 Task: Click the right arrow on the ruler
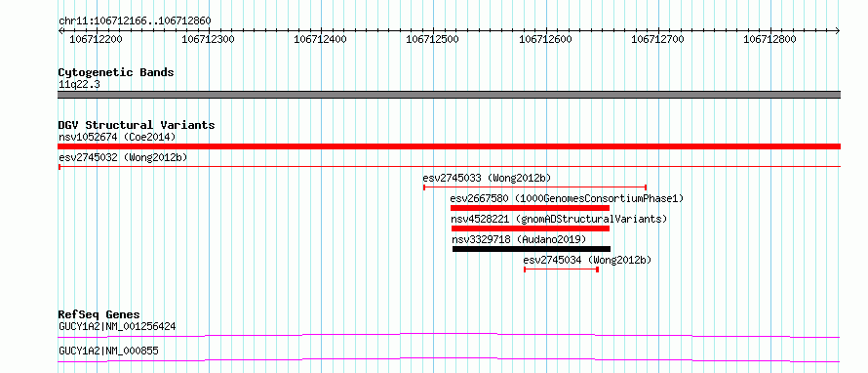pos(838,30)
